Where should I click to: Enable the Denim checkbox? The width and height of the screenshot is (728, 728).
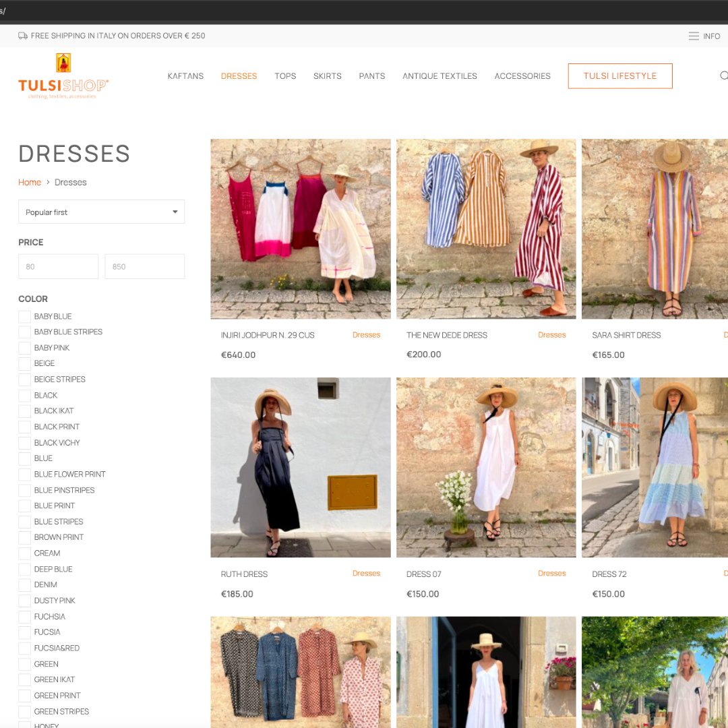click(25, 584)
